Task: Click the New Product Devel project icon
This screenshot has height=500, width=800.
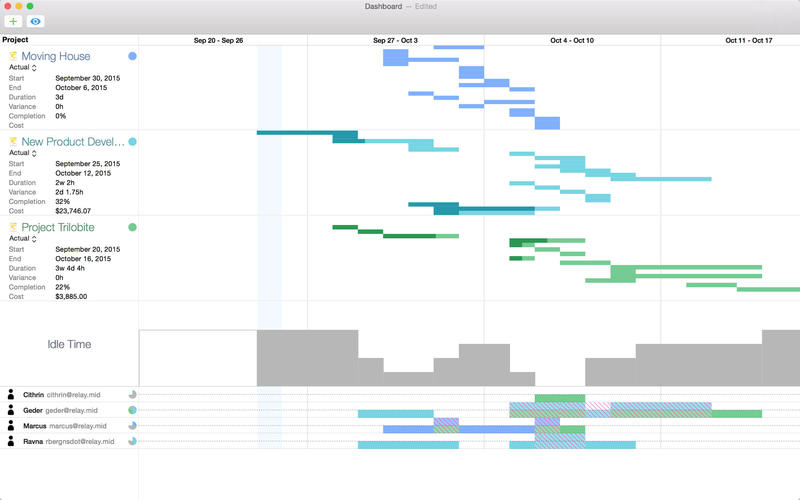Action: [13, 142]
